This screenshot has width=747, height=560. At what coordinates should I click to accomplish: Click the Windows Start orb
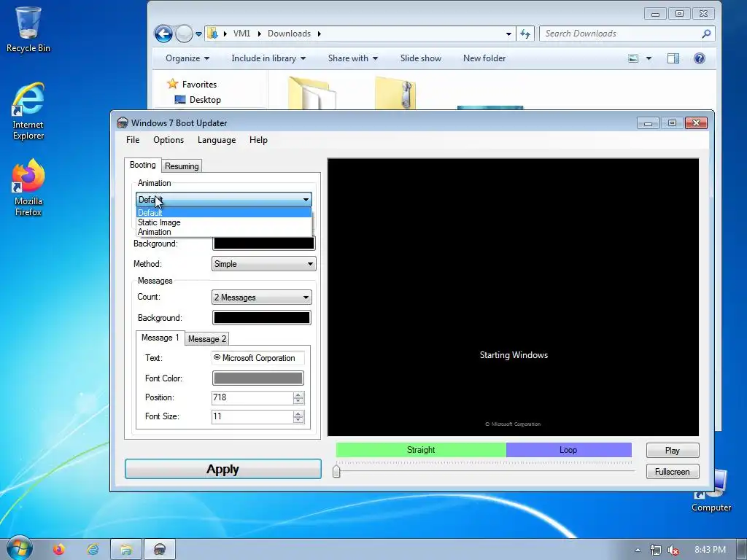19,548
